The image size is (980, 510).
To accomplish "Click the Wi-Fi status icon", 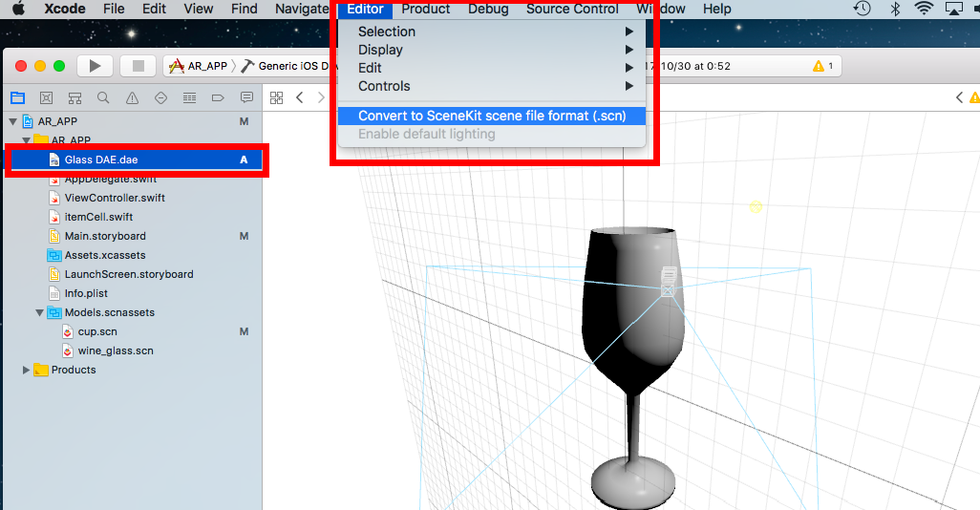I will [923, 9].
